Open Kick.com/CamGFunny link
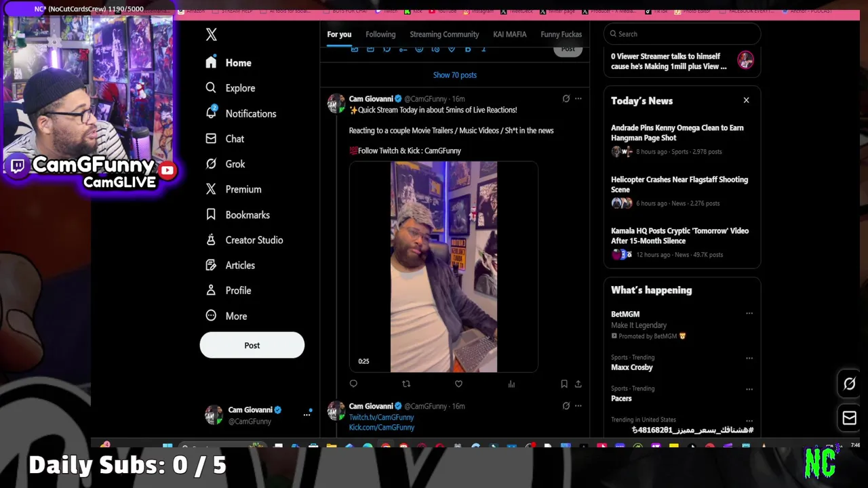 pyautogui.click(x=382, y=428)
